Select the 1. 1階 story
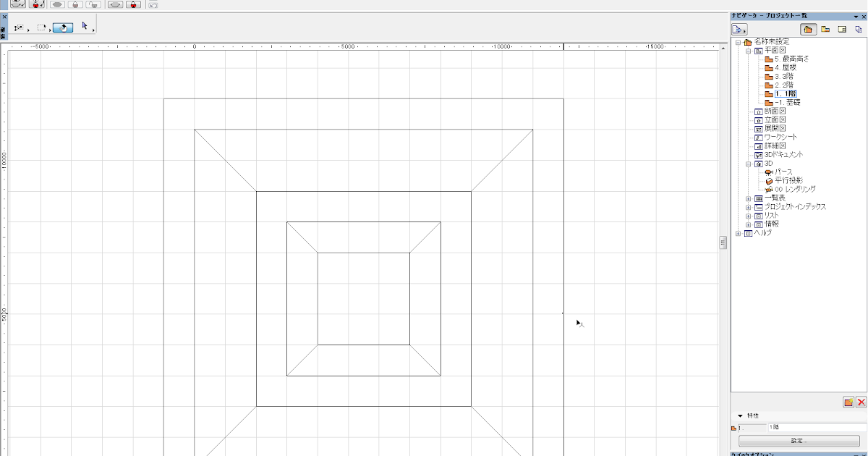Viewport: 868px width, 456px height. [785, 94]
